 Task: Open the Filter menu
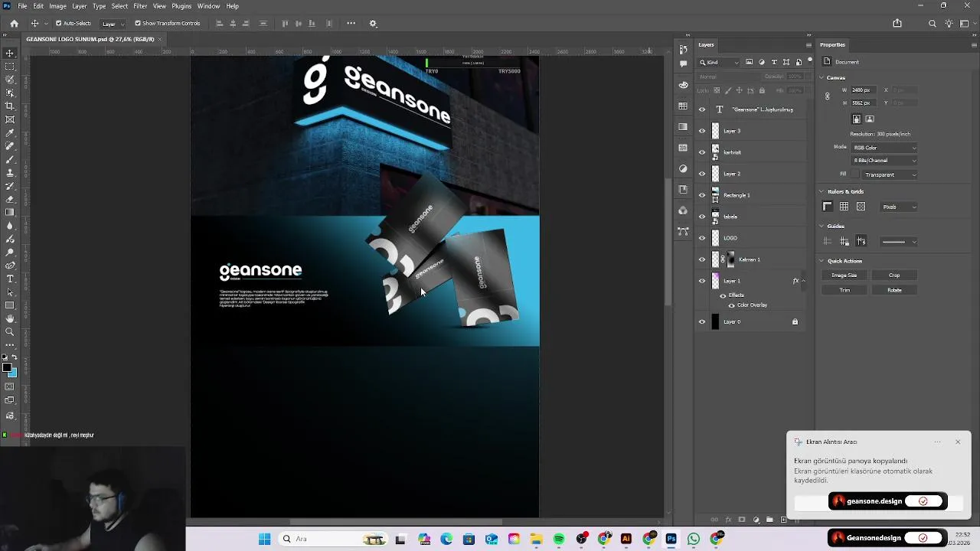point(140,6)
